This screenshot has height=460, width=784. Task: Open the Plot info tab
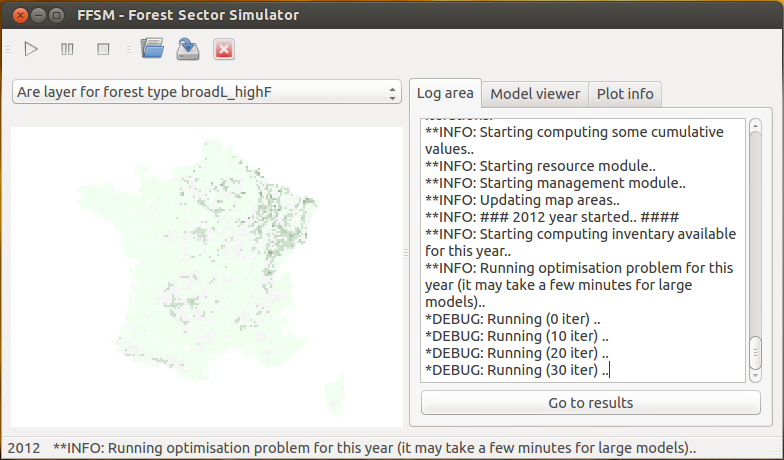[625, 94]
